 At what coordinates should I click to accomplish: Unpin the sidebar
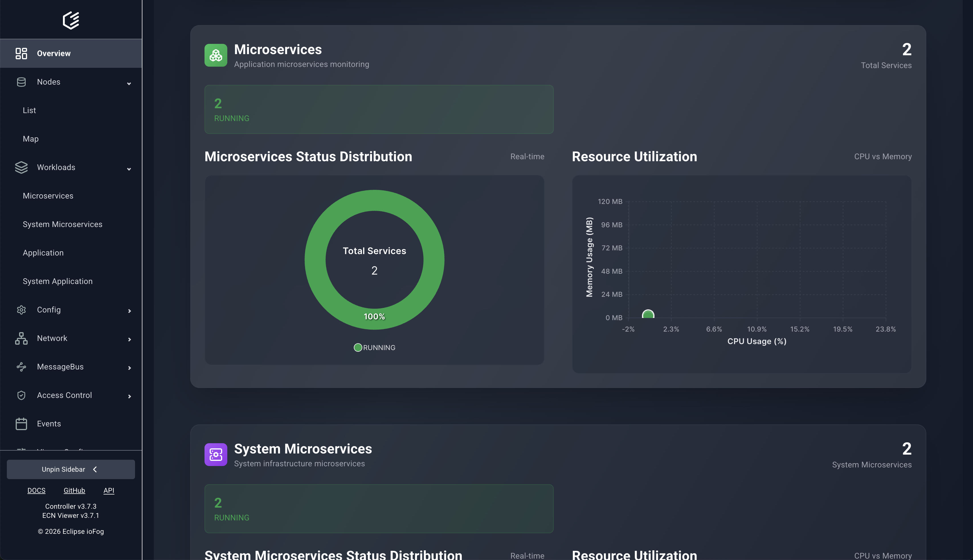tap(71, 469)
